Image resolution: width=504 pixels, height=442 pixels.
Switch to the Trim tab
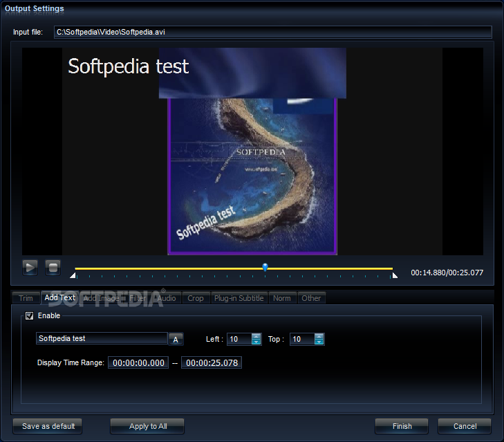pos(26,298)
